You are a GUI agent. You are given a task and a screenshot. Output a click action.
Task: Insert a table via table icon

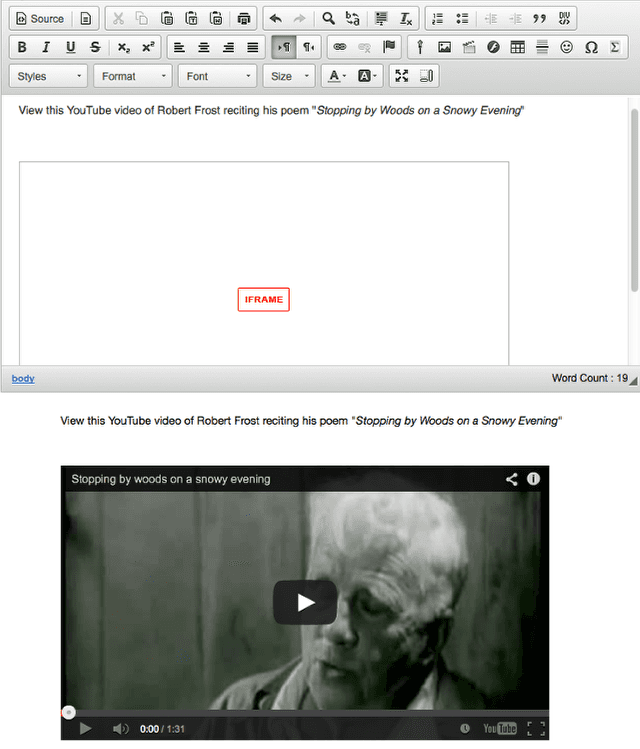(517, 47)
